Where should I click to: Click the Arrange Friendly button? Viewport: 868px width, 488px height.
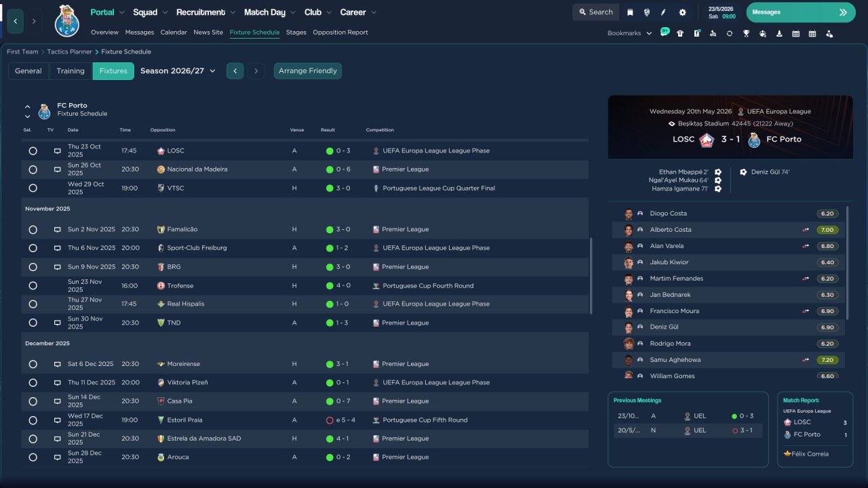[308, 70]
